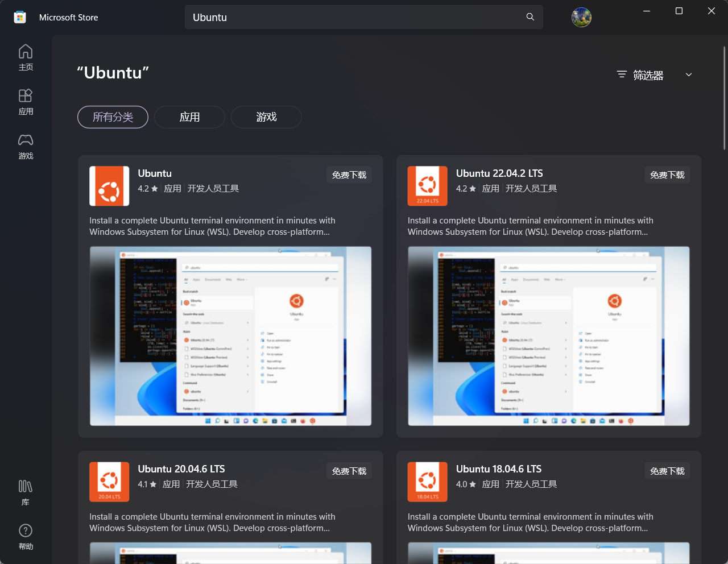Open the Ubuntu 18.04.6 LTS title
The height and width of the screenshot is (564, 728).
499,469
